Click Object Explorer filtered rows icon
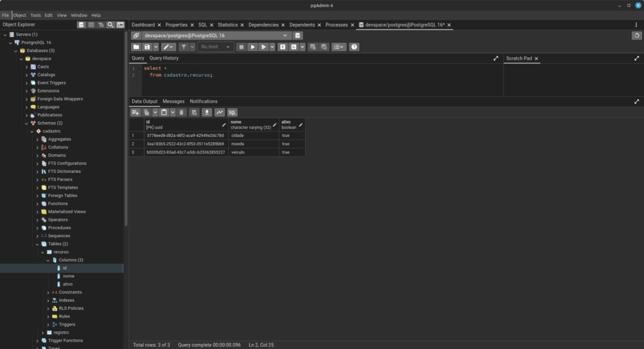The height and width of the screenshot is (349, 644). tap(101, 25)
